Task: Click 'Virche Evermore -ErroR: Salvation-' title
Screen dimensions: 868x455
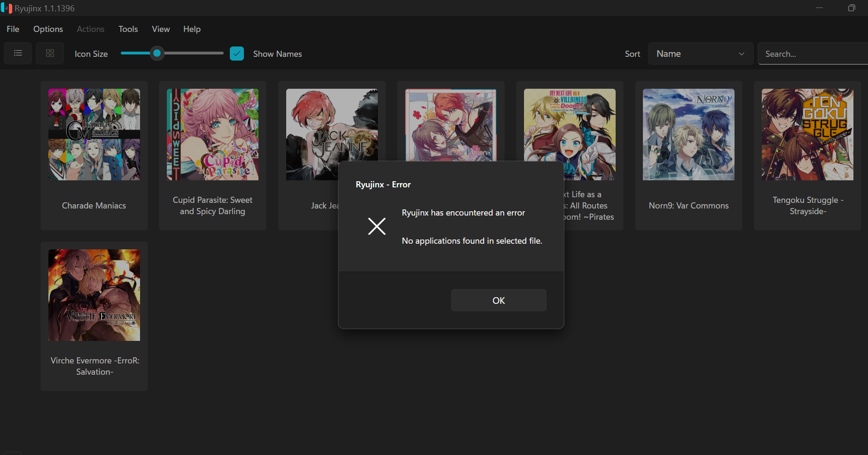Action: [95, 366]
